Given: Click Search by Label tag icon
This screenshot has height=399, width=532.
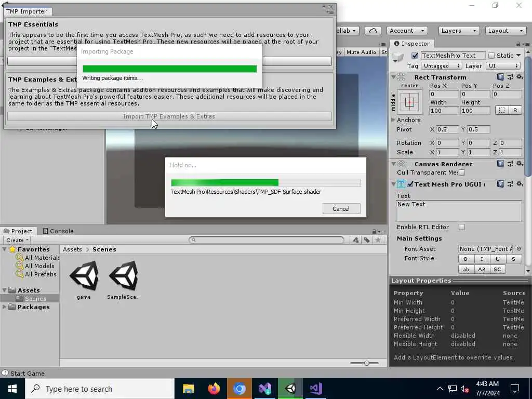Looking at the screenshot, I should 367,240.
